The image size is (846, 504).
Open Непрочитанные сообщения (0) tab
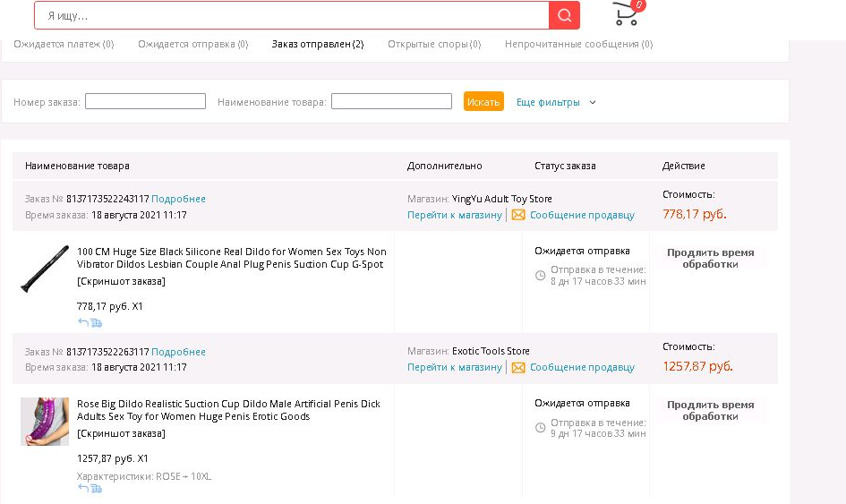click(579, 44)
